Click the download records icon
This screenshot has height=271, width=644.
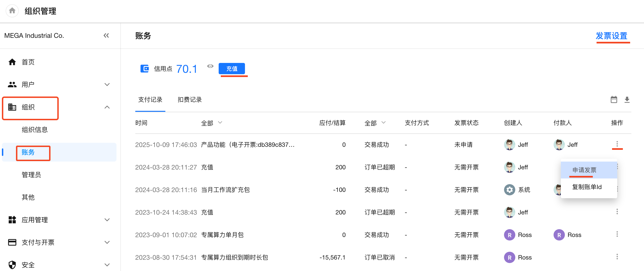(x=627, y=100)
